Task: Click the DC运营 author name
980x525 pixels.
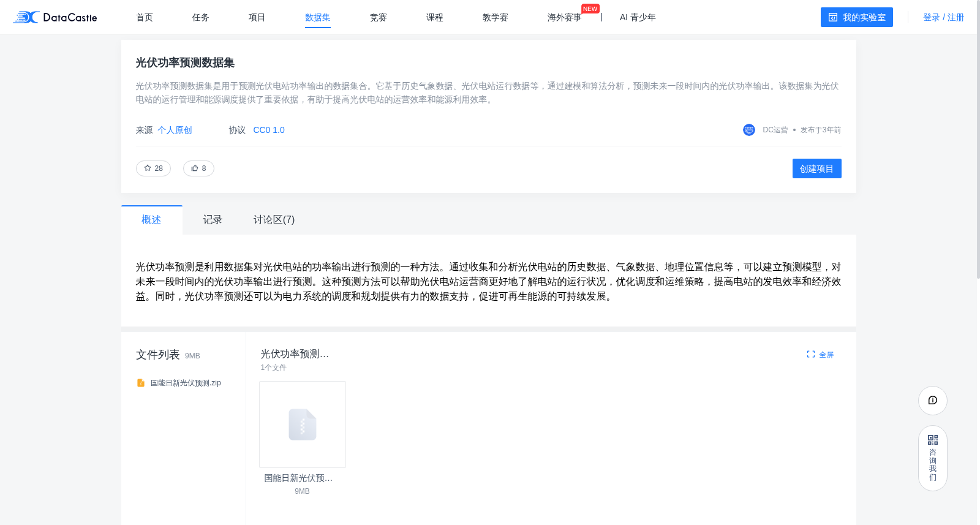Action: [775, 130]
